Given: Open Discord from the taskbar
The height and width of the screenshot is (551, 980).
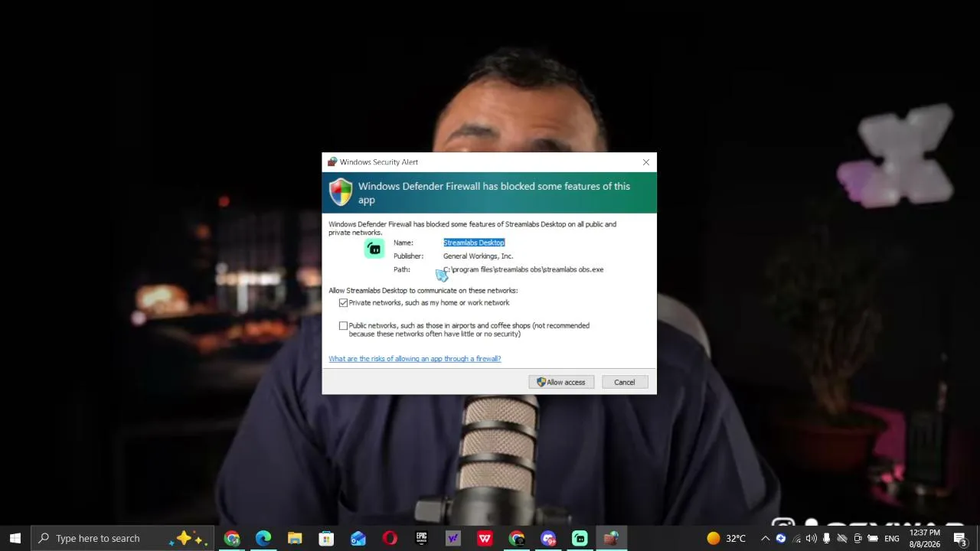Looking at the screenshot, I should pyautogui.click(x=548, y=538).
